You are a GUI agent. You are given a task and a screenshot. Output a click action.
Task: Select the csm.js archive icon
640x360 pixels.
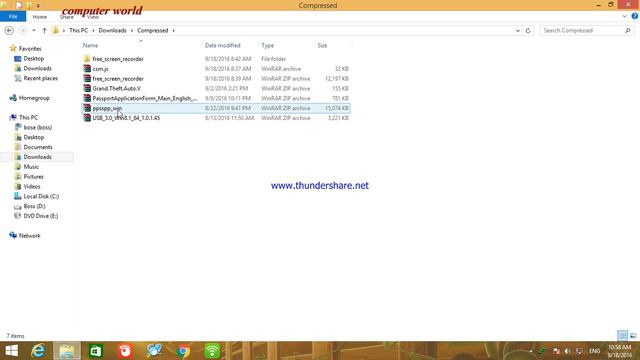87,69
